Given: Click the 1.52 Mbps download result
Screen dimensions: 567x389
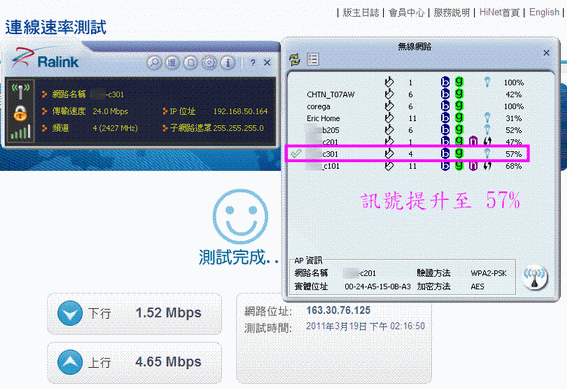Looking at the screenshot, I should [168, 313].
